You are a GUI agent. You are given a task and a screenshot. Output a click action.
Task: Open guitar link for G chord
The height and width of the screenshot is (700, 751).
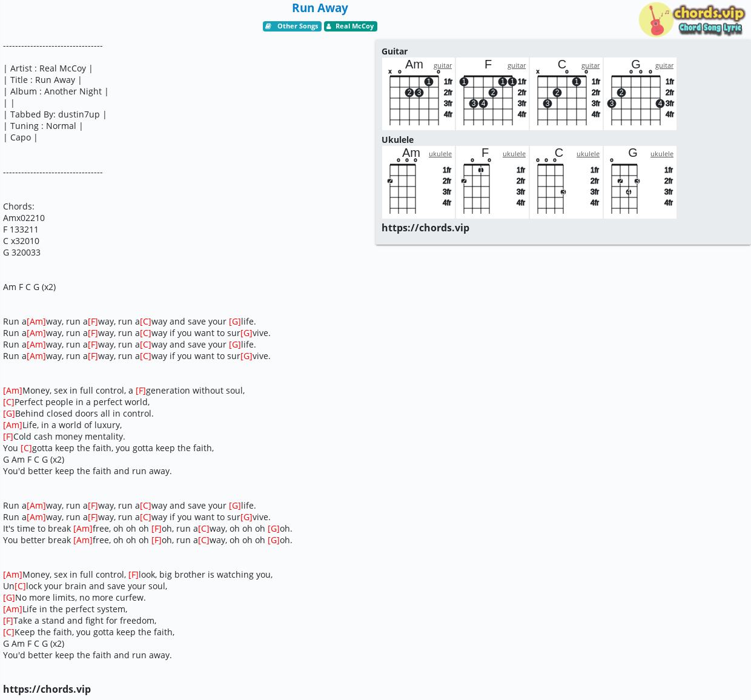[x=664, y=65]
